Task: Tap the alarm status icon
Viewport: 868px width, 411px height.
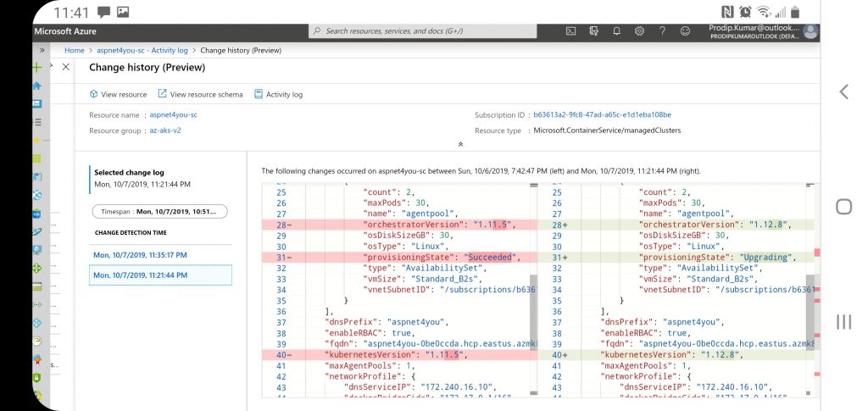Action: [x=745, y=12]
